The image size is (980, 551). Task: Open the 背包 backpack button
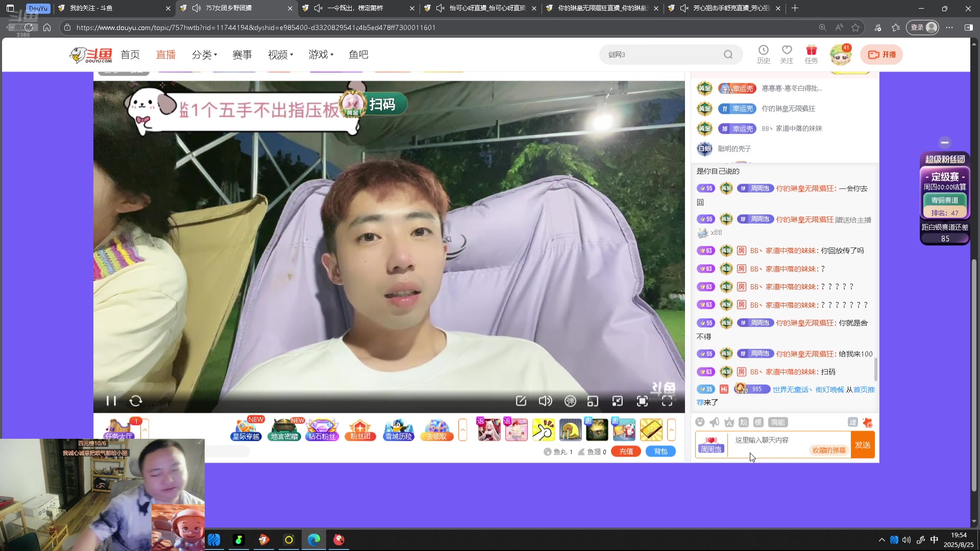(x=660, y=452)
